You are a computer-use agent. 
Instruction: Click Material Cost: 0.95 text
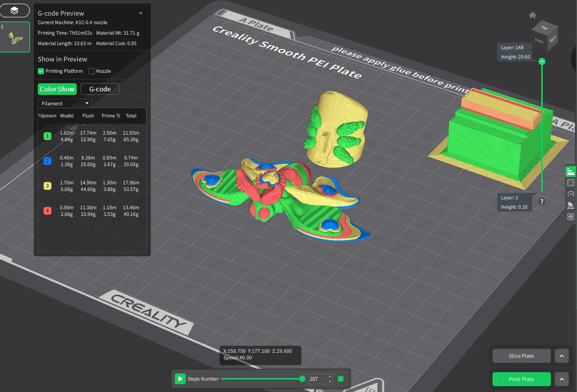click(x=116, y=44)
